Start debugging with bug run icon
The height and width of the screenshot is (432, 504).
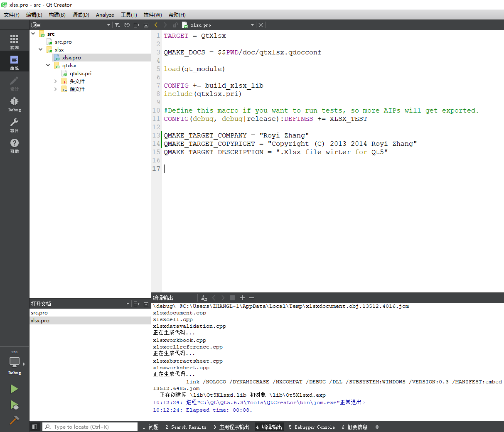tap(14, 405)
